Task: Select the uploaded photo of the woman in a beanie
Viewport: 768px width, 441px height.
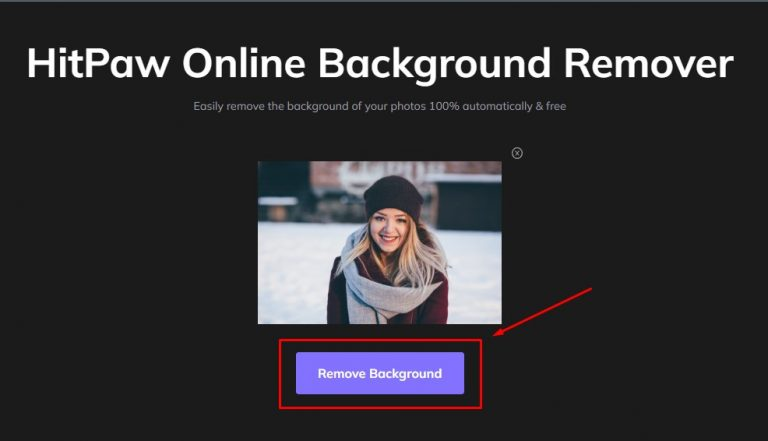Action: [x=380, y=243]
